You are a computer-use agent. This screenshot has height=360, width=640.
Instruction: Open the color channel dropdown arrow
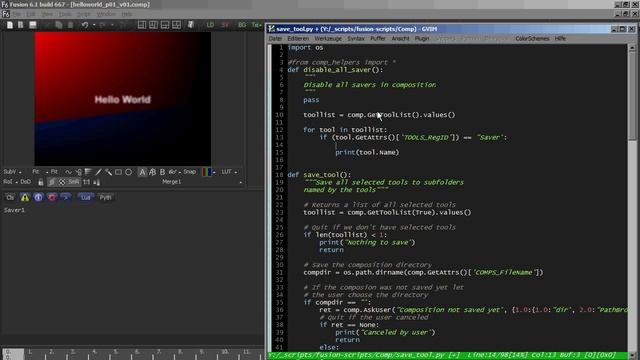point(214,173)
